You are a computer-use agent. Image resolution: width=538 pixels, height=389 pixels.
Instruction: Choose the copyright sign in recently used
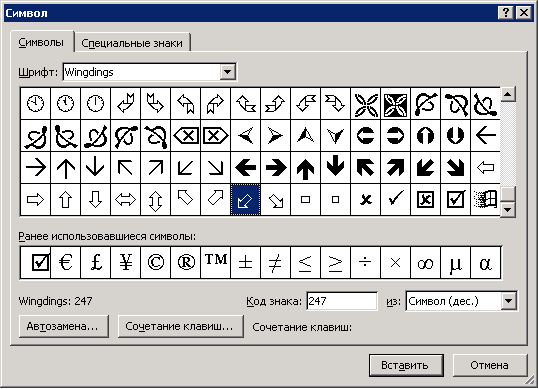(155, 262)
